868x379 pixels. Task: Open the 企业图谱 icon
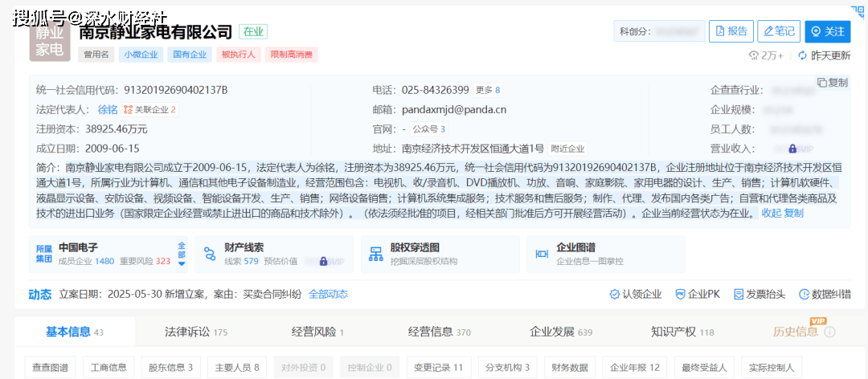[x=542, y=255]
